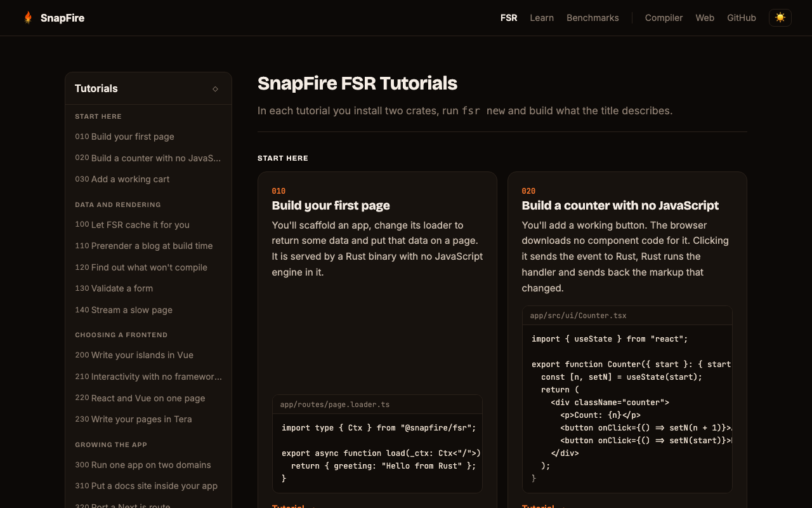Screen dimensions: 812x508
Task: Click the DATA AND RENDERING section label
Action: [118, 205]
